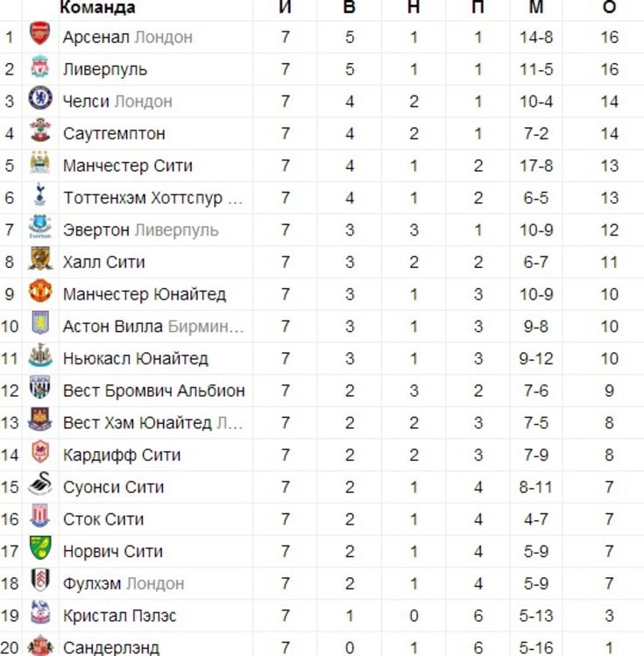This screenshot has width=644, height=656.
Task: Click the Liverpool club crest icon
Action: [x=40, y=67]
